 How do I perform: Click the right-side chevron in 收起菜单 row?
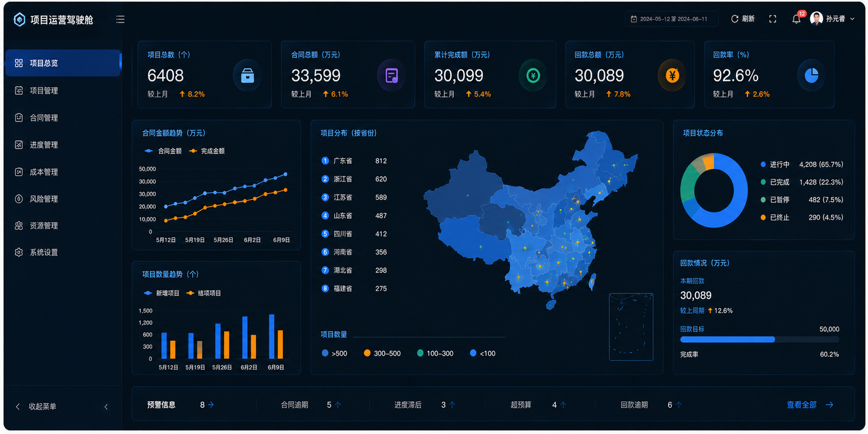pyautogui.click(x=106, y=407)
